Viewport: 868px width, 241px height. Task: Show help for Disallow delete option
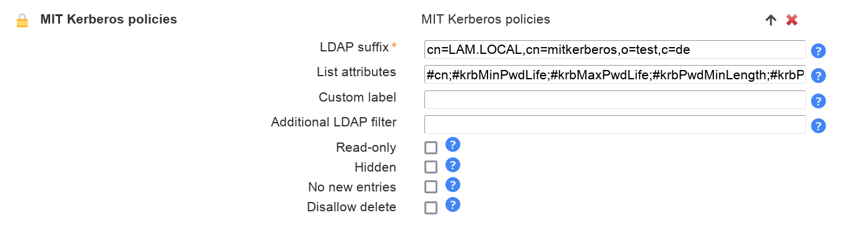[453, 205]
